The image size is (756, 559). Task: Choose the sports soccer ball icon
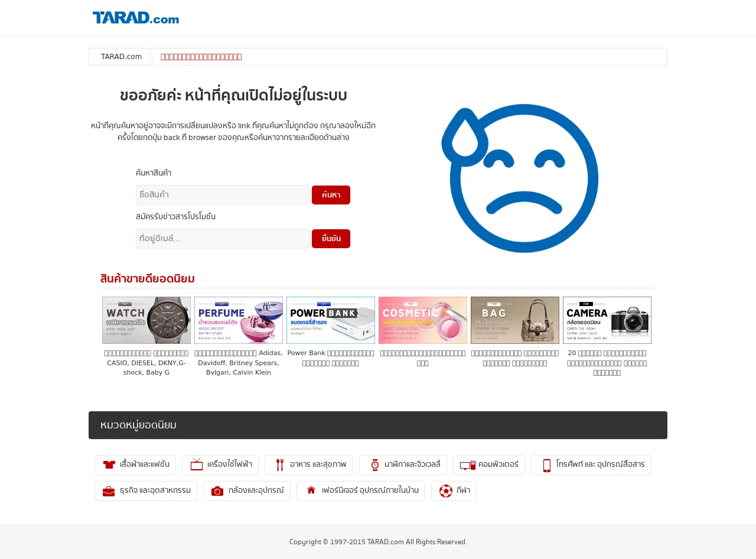(x=446, y=491)
